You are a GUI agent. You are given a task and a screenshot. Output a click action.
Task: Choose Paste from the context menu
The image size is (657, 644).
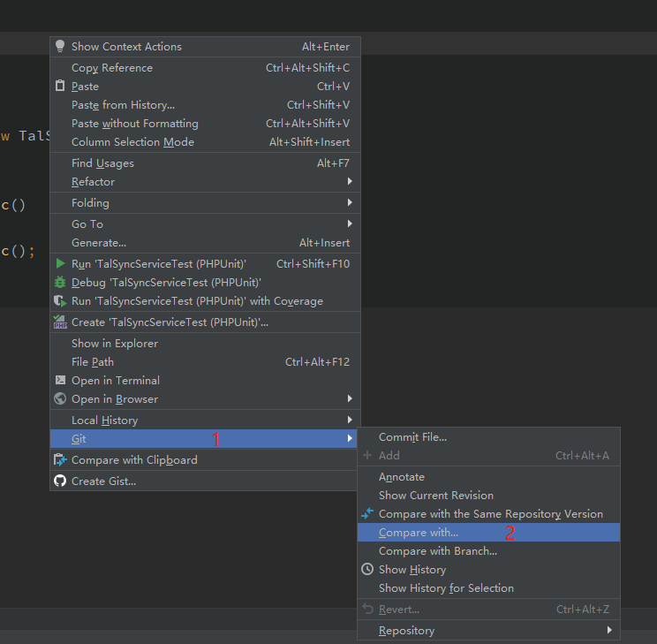(205, 86)
